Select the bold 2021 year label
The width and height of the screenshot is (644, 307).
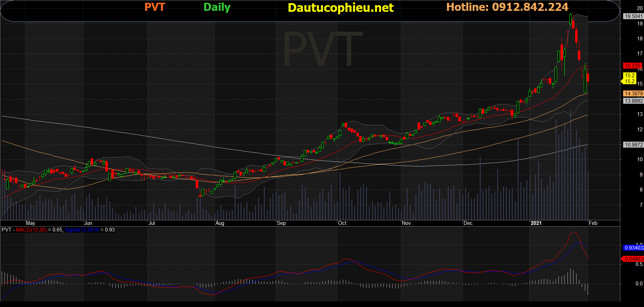point(536,223)
